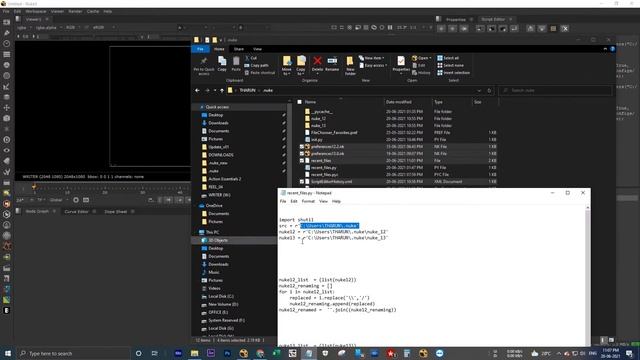Open the File tab in Explorer

point(200,49)
